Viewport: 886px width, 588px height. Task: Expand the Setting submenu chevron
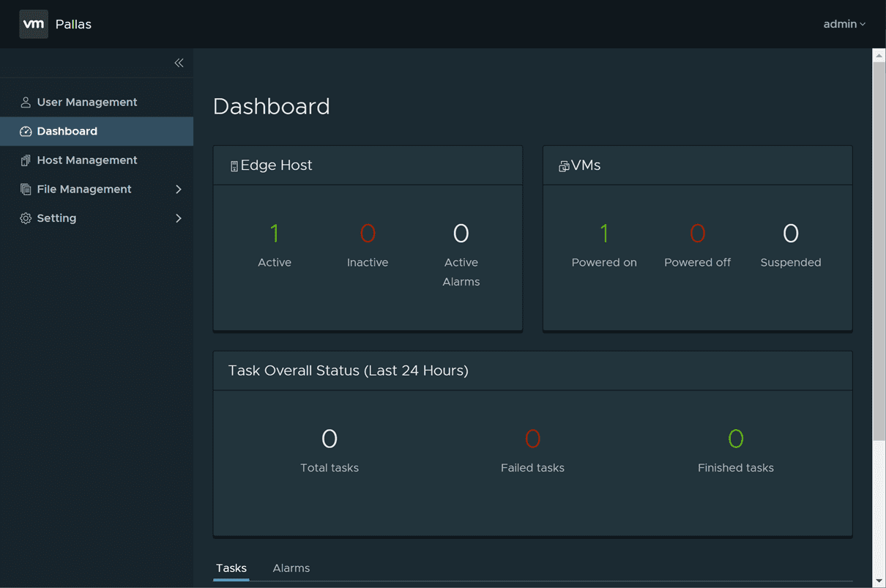(179, 218)
